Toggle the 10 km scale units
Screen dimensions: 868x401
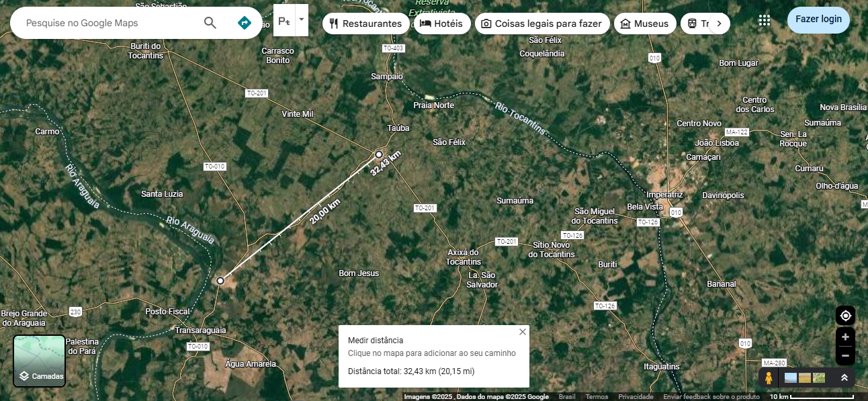pos(812,396)
